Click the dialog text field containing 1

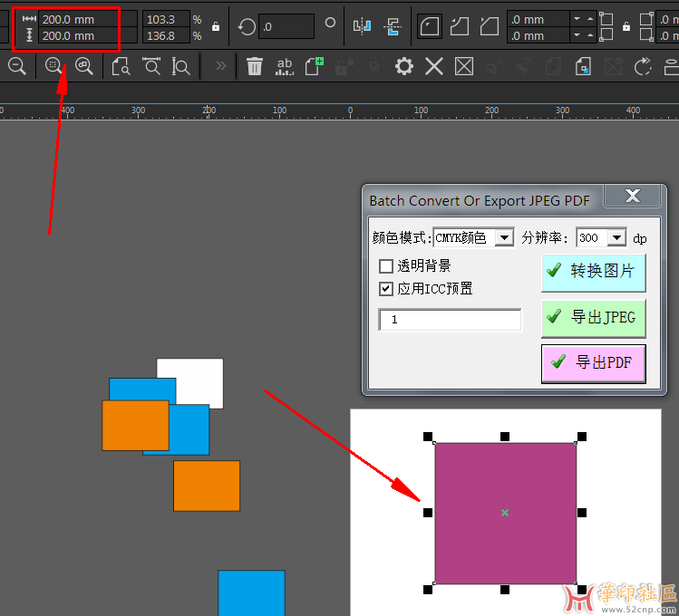(450, 320)
